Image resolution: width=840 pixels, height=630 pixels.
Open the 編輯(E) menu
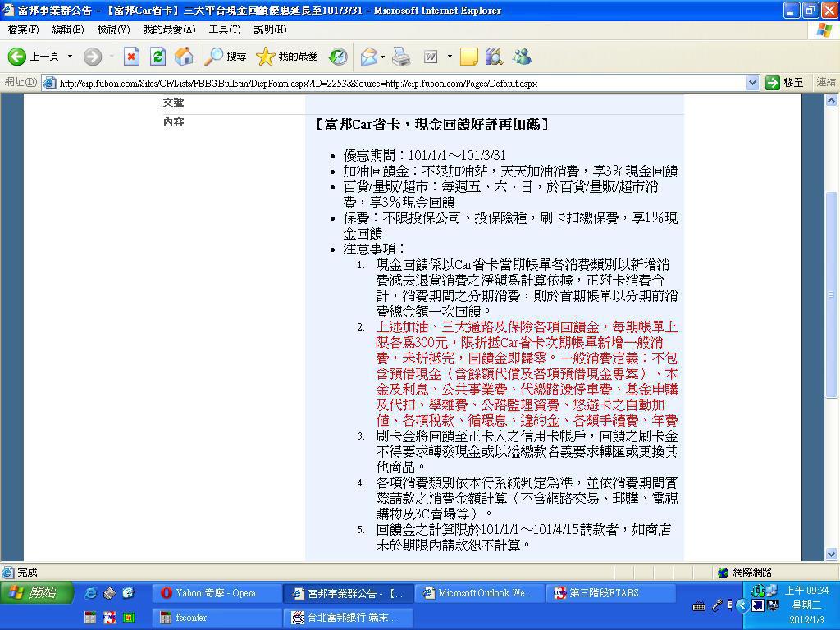[x=68, y=30]
